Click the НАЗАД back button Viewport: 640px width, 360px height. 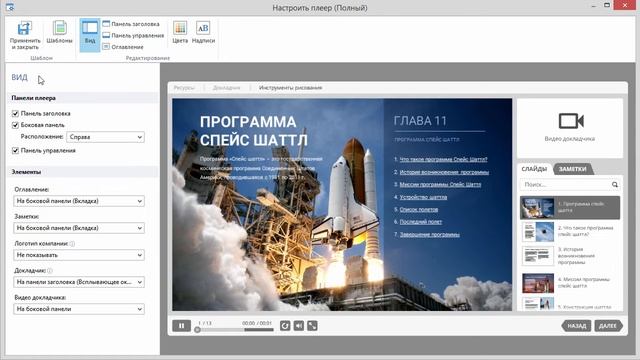(x=576, y=326)
